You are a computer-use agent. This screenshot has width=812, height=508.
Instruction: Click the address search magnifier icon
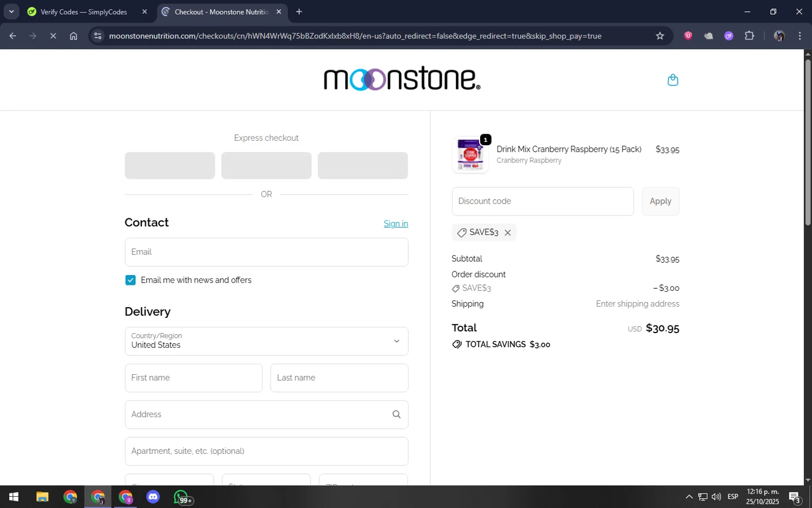[396, 414]
